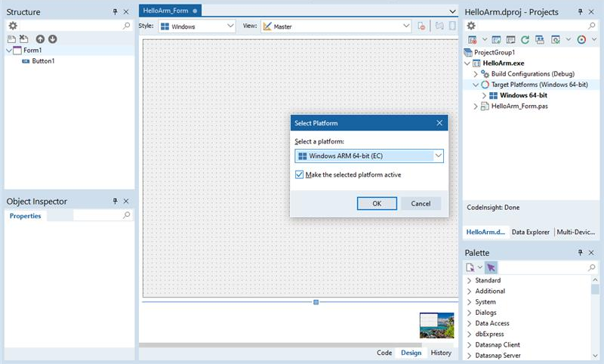Expand the Additional palette category
The width and height of the screenshot is (604, 364).
[x=469, y=292]
